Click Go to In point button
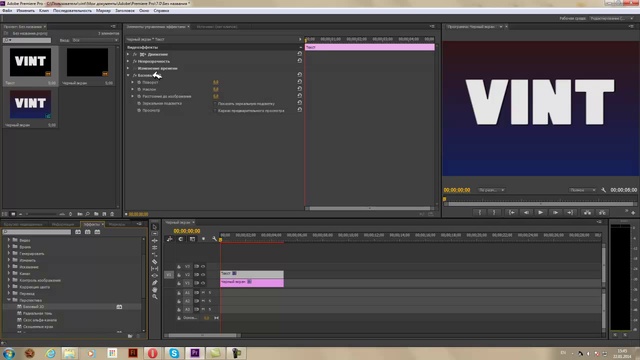Screen dimensions: 640x360 coord(511,212)
